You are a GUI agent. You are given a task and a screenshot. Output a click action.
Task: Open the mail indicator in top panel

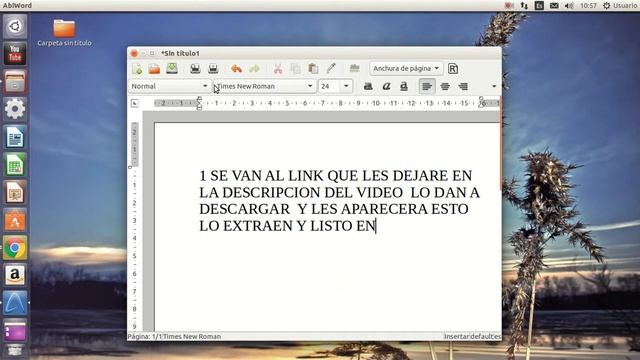click(554, 6)
